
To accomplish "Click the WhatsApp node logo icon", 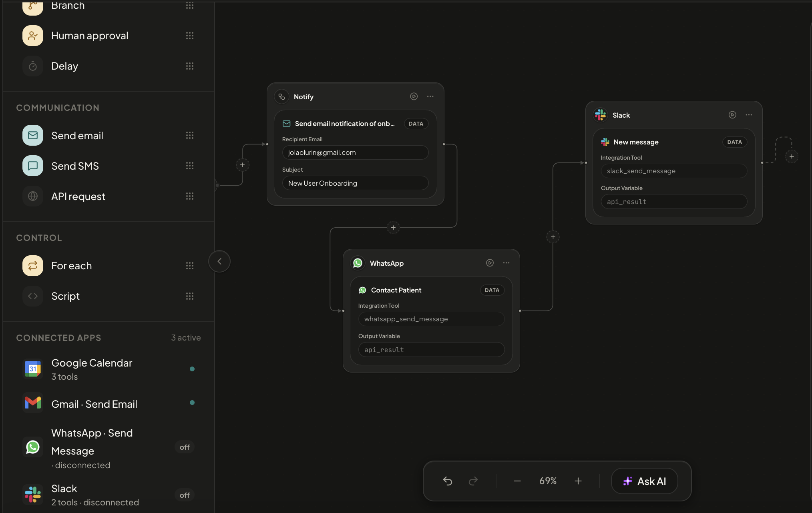I will pos(358,263).
